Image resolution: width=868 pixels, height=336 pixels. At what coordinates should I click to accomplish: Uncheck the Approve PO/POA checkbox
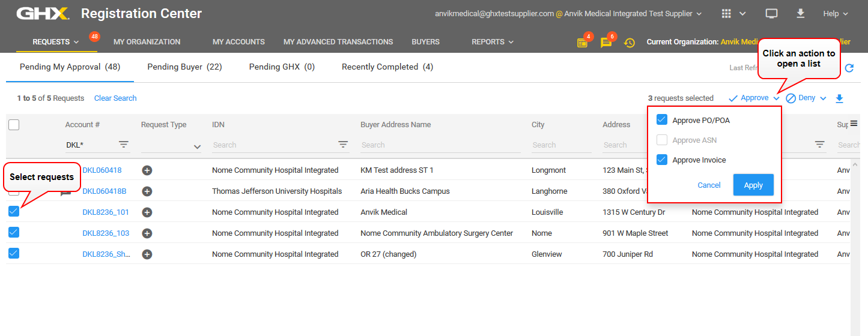tap(662, 120)
